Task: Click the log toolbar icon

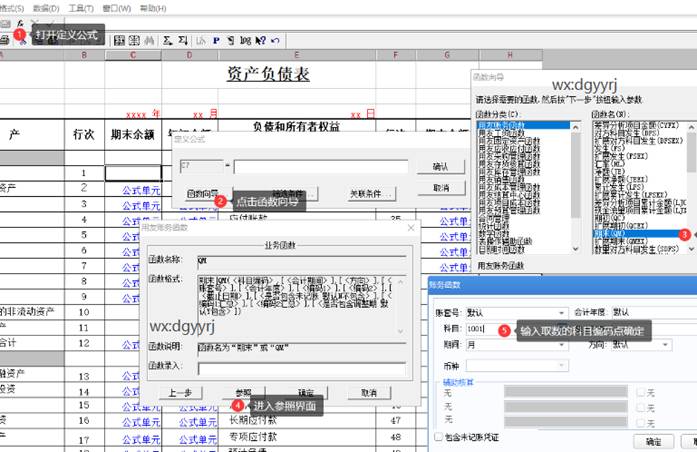Action: (x=245, y=40)
